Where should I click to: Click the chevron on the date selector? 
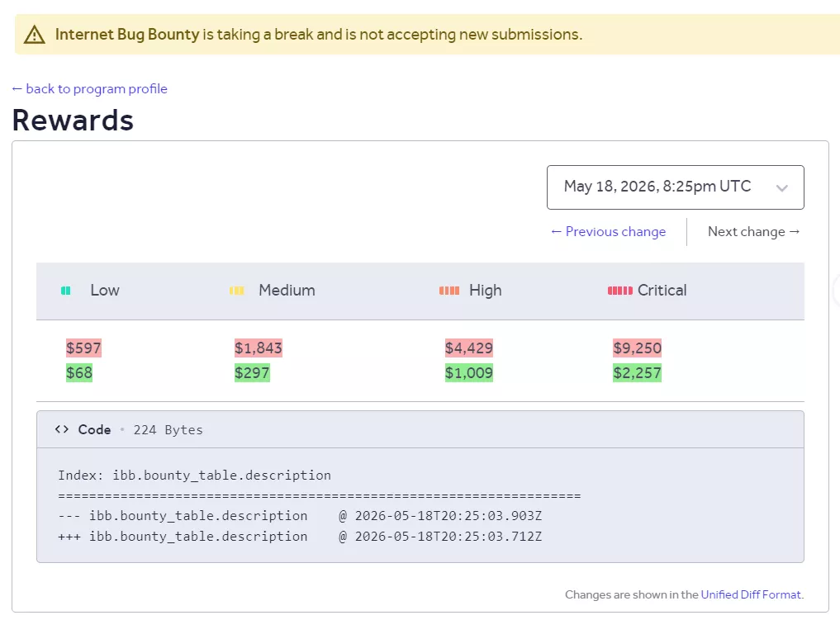click(x=781, y=188)
